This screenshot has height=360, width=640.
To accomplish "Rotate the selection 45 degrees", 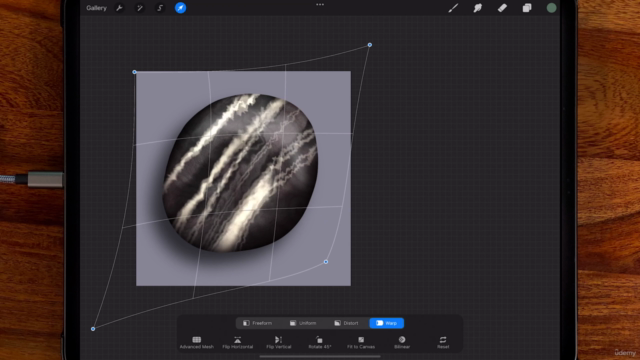I will (320, 342).
